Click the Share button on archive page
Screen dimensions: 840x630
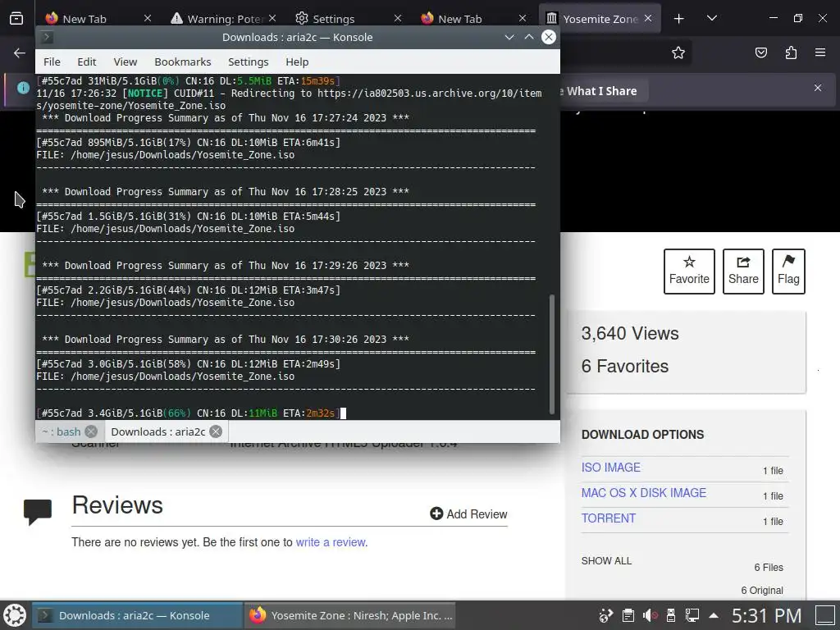pos(743,271)
